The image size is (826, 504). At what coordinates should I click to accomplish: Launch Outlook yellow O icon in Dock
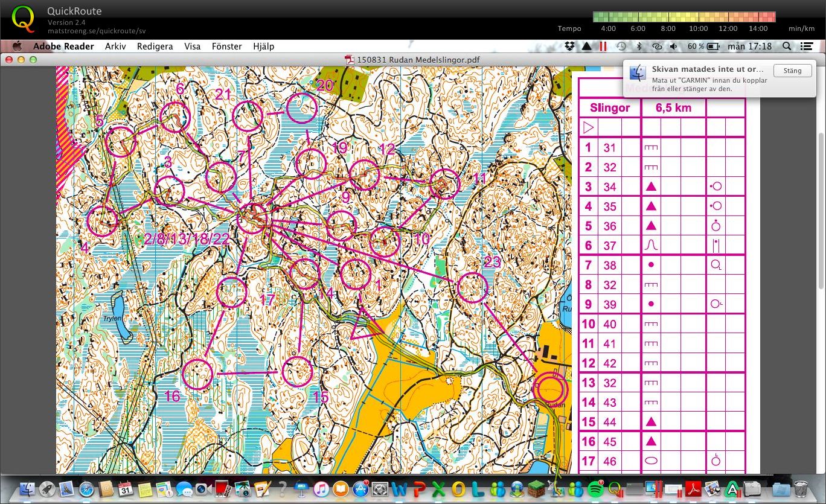point(458,490)
